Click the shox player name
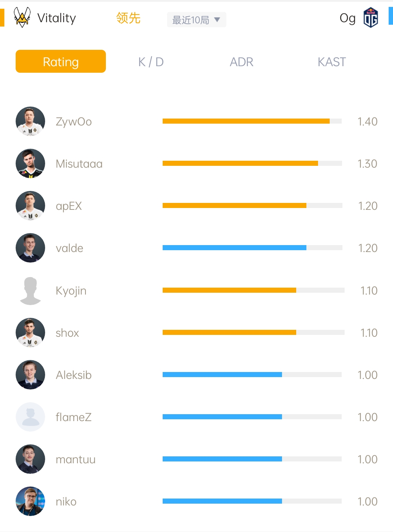 pyautogui.click(x=67, y=333)
